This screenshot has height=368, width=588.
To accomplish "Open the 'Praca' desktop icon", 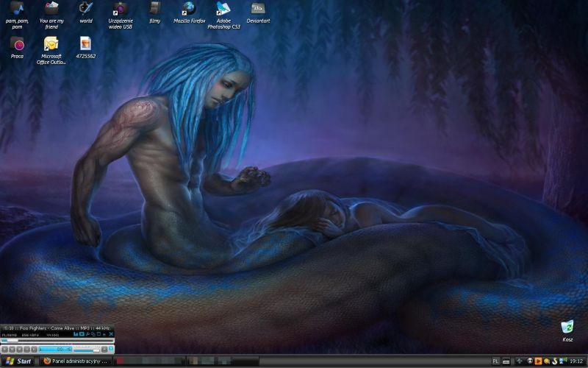I will [x=17, y=48].
